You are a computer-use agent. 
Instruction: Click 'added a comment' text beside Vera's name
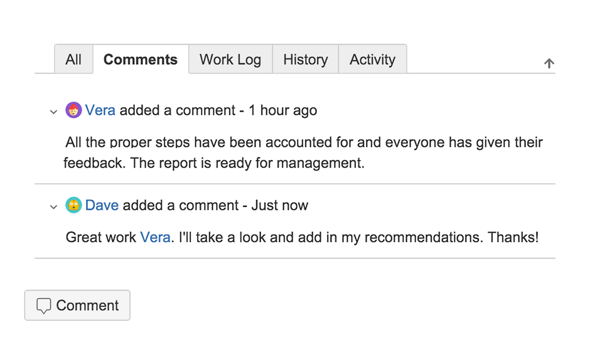[177, 110]
